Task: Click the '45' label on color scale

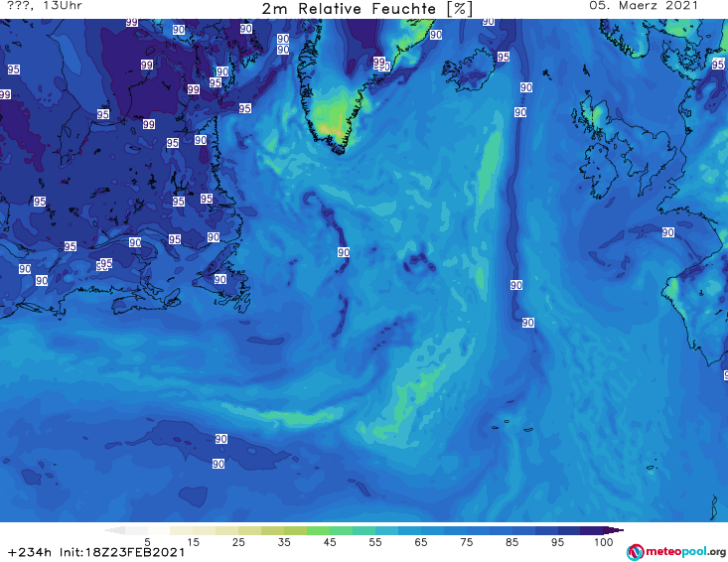Action: (329, 542)
